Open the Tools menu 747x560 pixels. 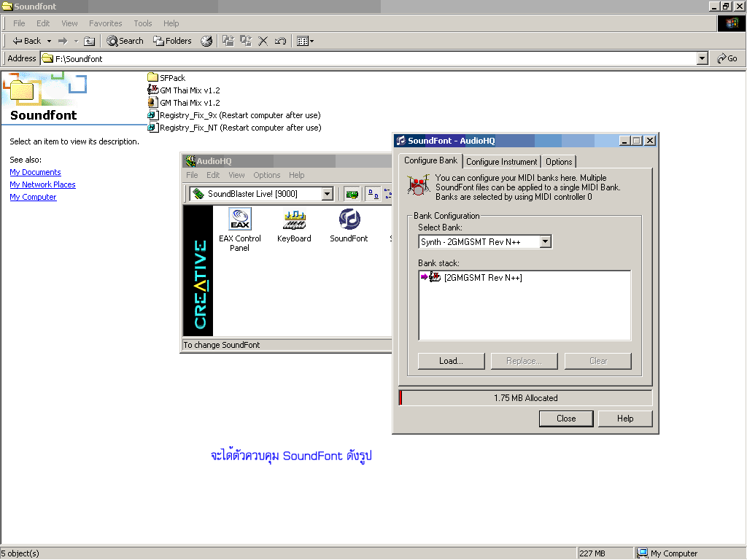(143, 23)
